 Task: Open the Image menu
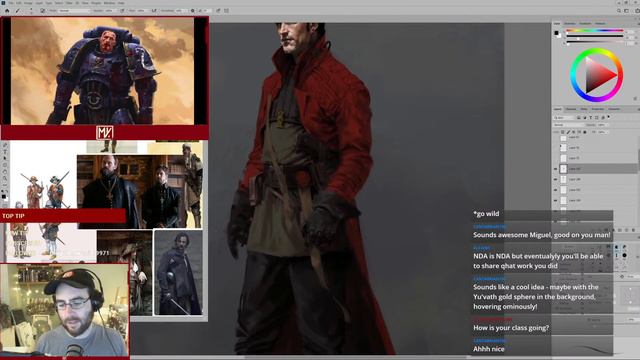point(28,3)
